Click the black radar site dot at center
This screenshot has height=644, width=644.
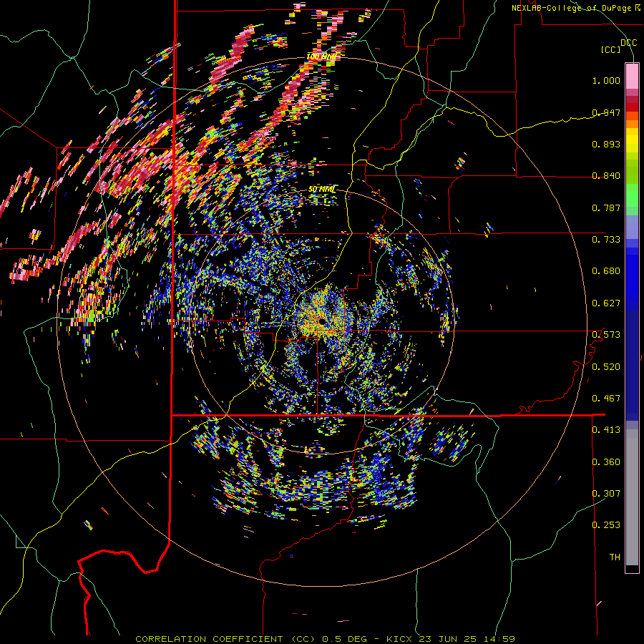point(321,321)
